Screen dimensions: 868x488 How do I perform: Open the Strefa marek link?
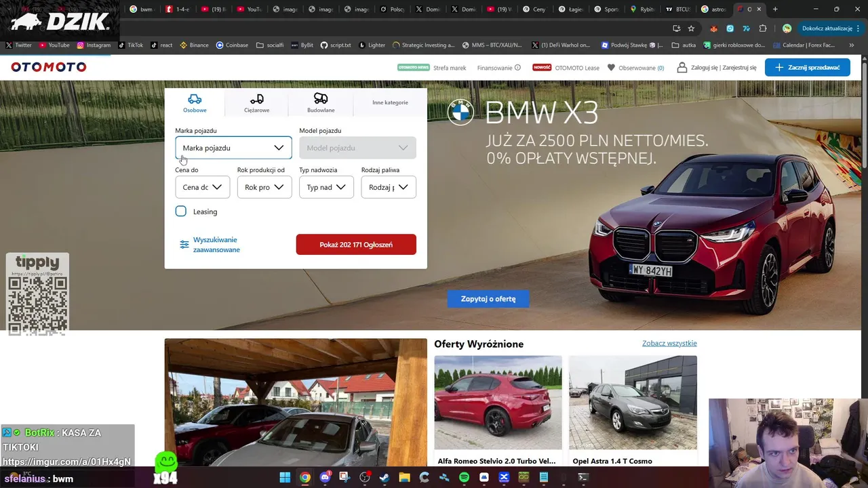pos(450,68)
